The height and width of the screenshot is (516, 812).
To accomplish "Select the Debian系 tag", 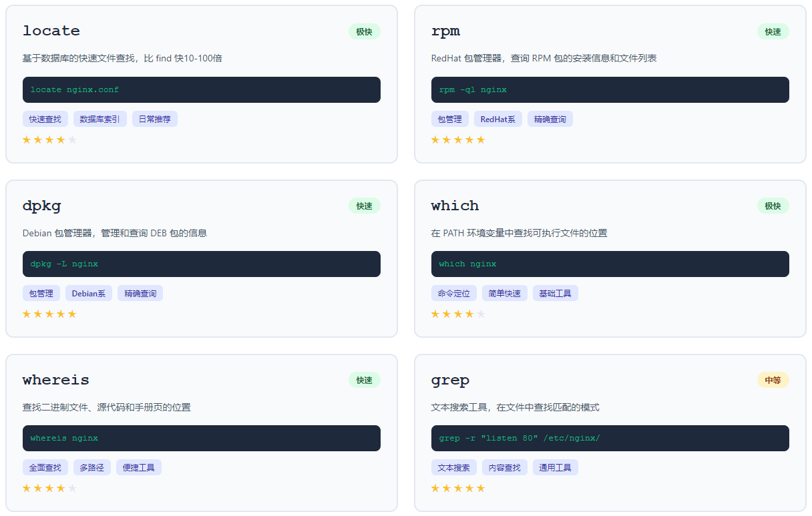I will (89, 293).
